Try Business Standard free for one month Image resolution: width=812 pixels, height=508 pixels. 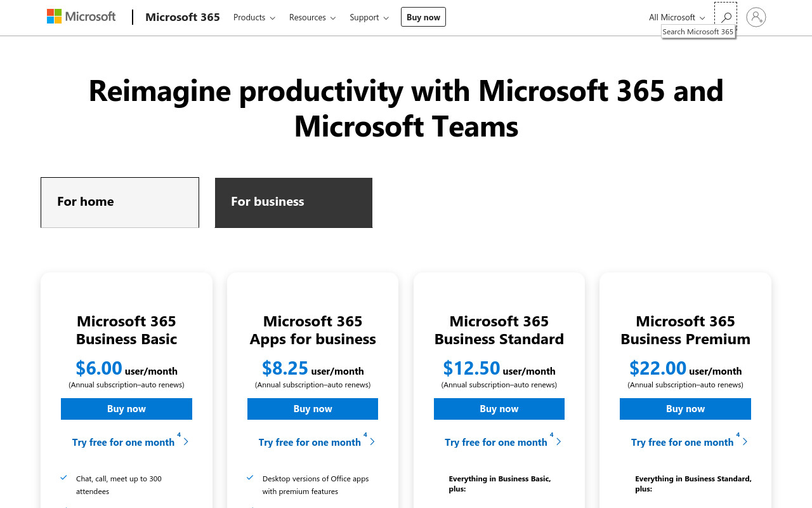tap(503, 442)
